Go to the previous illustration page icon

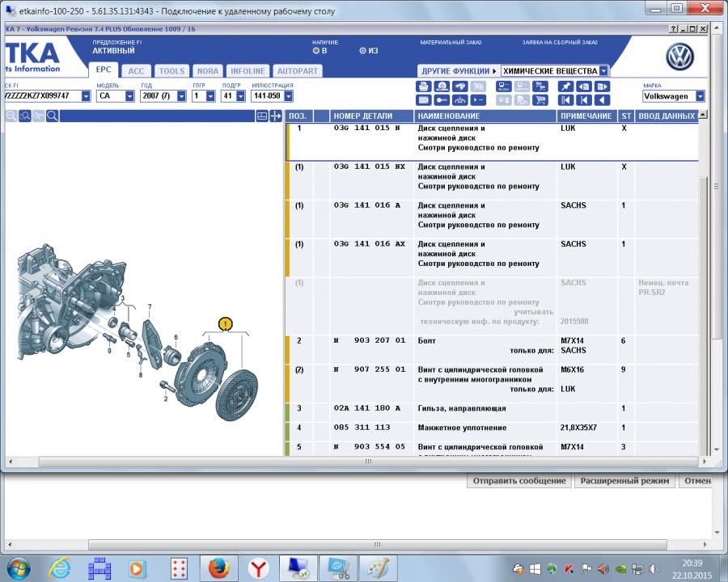[583, 86]
